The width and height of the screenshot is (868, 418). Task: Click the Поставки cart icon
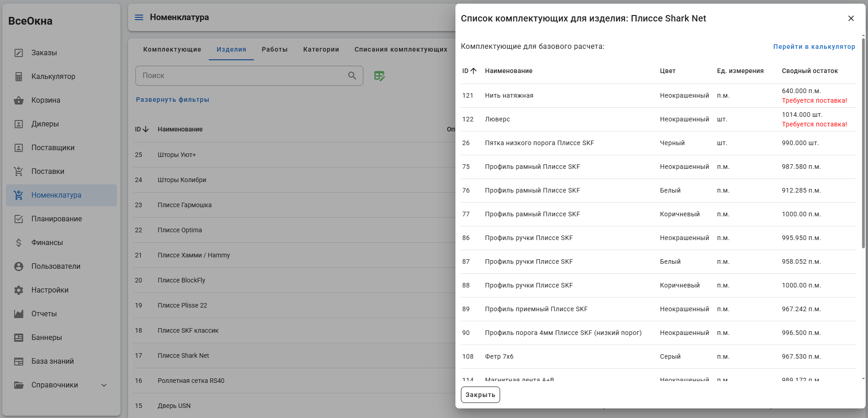coord(19,172)
